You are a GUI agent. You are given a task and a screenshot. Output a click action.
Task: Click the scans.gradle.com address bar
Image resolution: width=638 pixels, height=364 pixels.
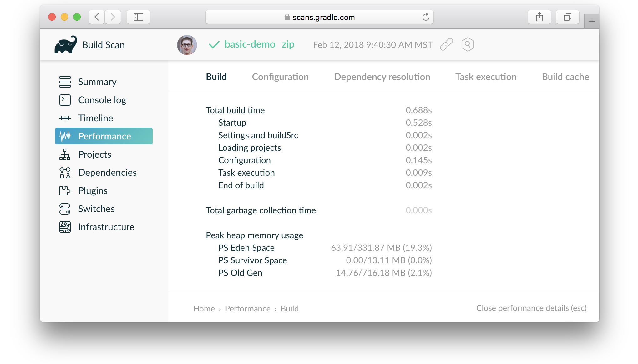(319, 17)
